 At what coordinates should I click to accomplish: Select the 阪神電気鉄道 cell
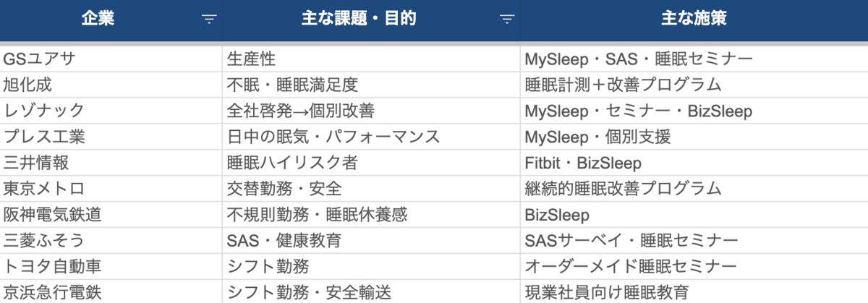point(111,215)
